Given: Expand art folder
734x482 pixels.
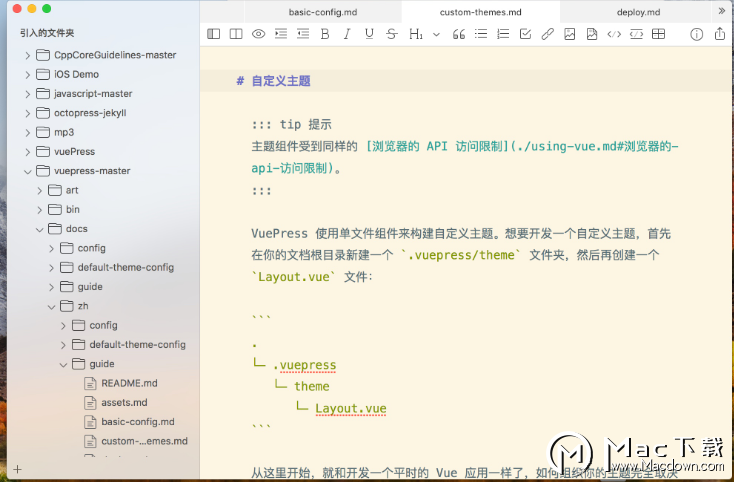Looking at the screenshot, I should click(40, 190).
